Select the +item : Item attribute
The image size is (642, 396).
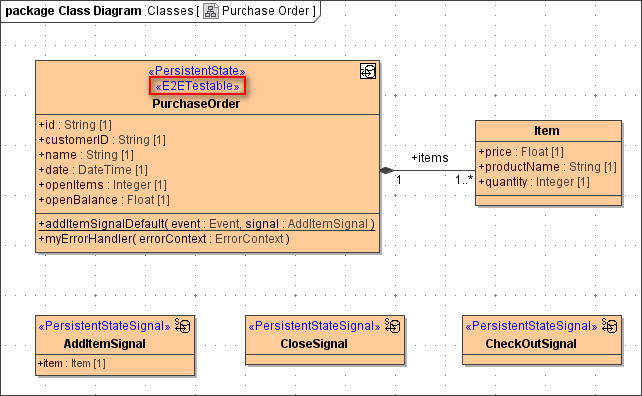72,363
